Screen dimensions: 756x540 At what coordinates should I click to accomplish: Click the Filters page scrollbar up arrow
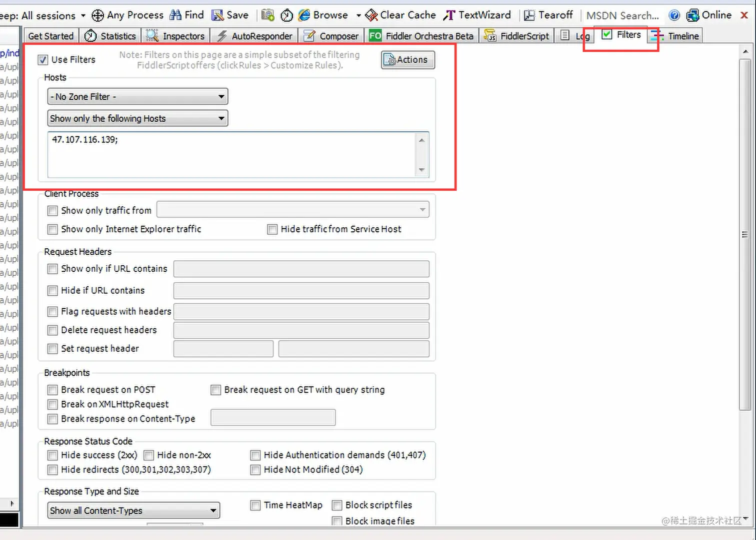[x=745, y=51]
